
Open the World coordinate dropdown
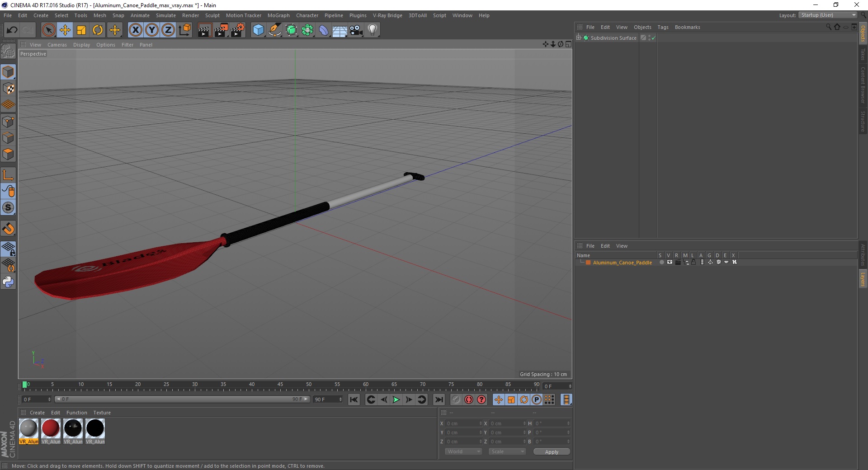463,451
